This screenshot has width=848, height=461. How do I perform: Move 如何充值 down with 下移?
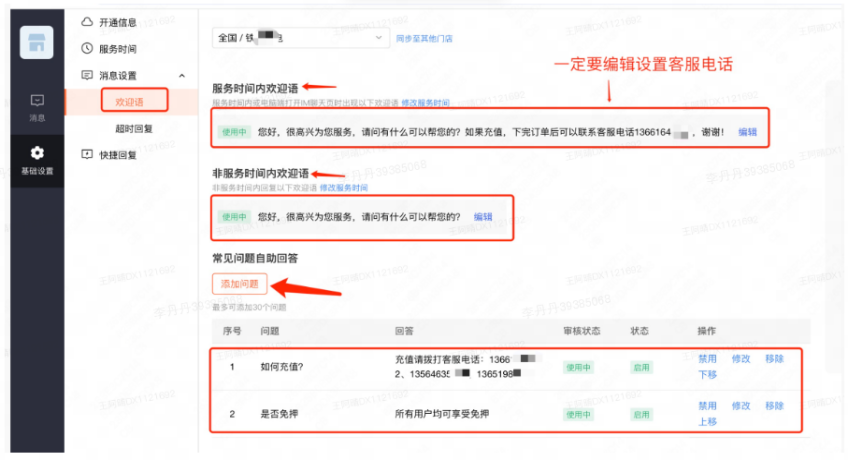[707, 374]
